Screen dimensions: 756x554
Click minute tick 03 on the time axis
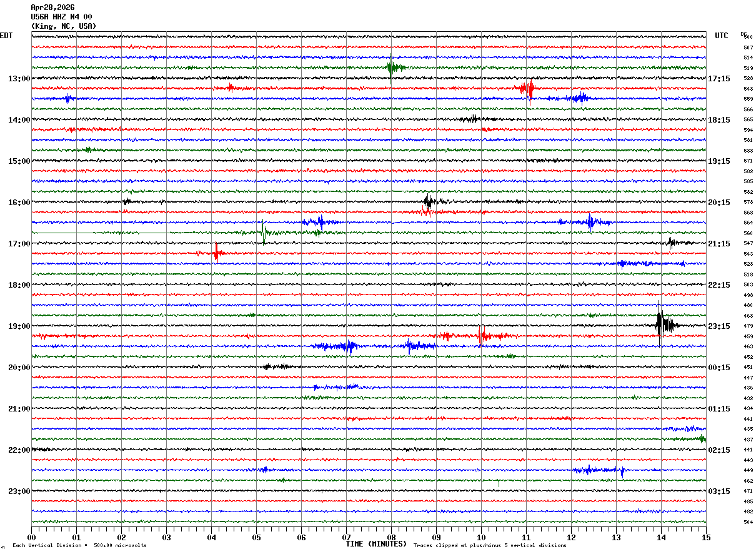click(x=166, y=537)
